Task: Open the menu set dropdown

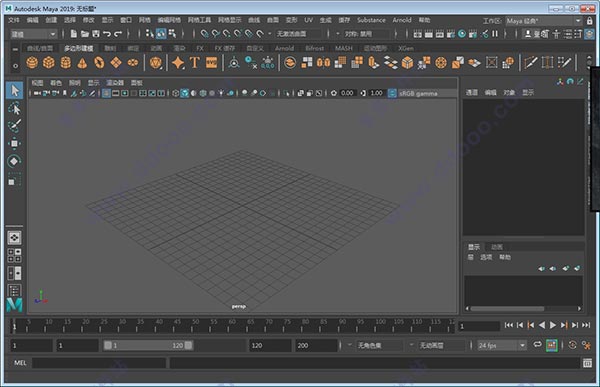Action: coord(33,34)
